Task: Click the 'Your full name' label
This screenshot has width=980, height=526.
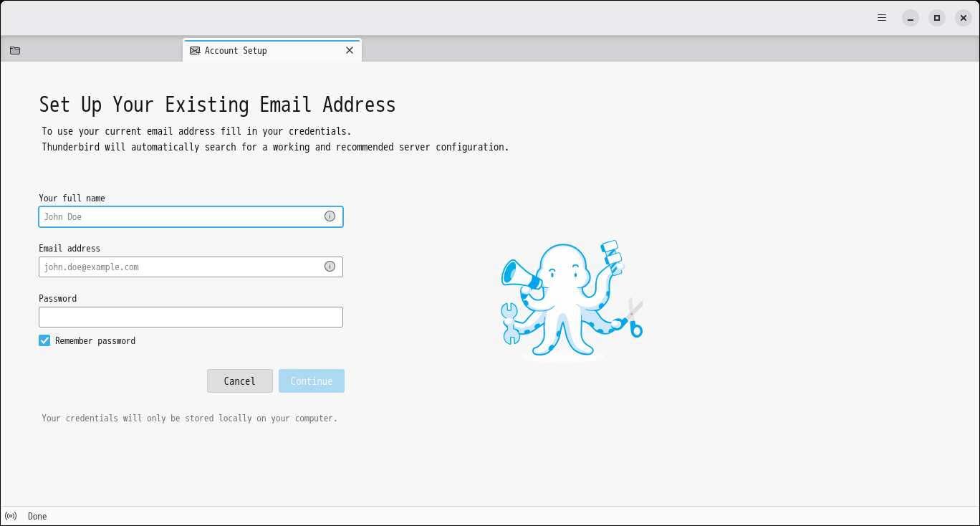Action: [x=72, y=199]
